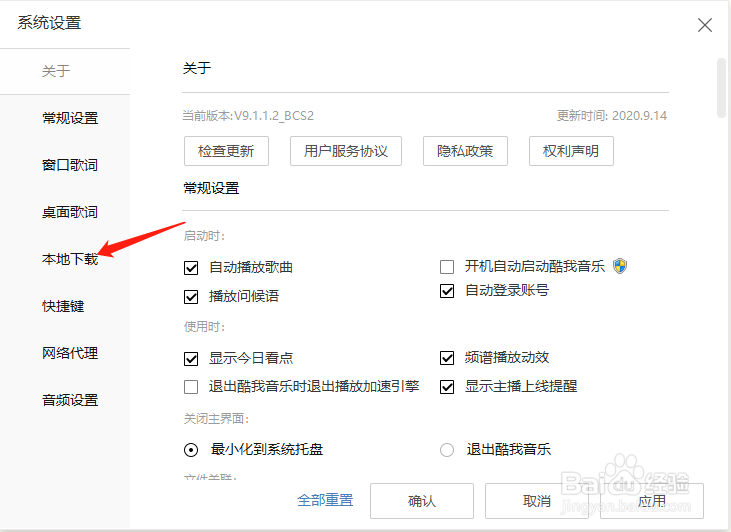
Task: Turn off 频谱播放动效
Action: (x=447, y=358)
